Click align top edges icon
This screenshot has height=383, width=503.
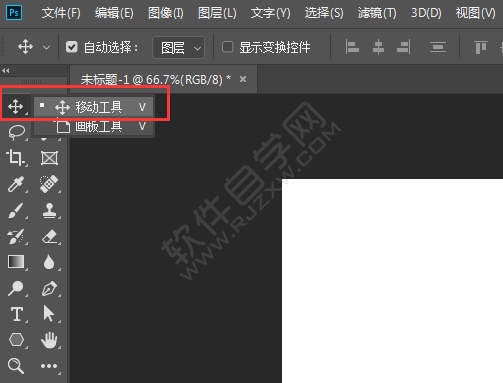[481, 47]
